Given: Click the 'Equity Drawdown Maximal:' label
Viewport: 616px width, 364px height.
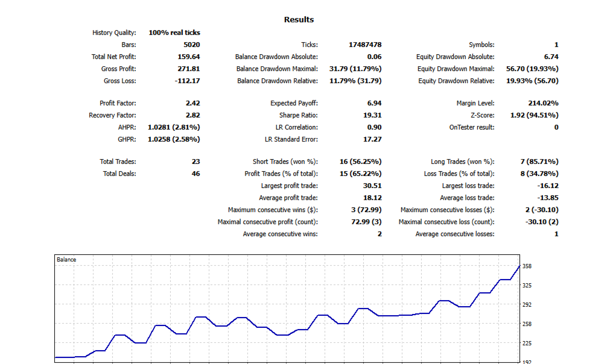Looking at the screenshot, I should [x=456, y=69].
